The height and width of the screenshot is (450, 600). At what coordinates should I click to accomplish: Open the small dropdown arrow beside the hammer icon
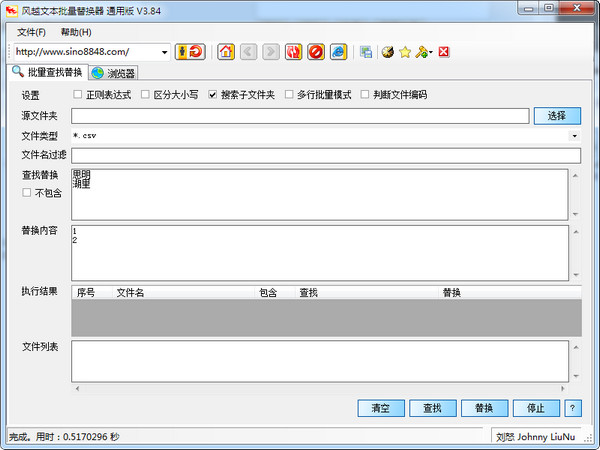coord(430,52)
